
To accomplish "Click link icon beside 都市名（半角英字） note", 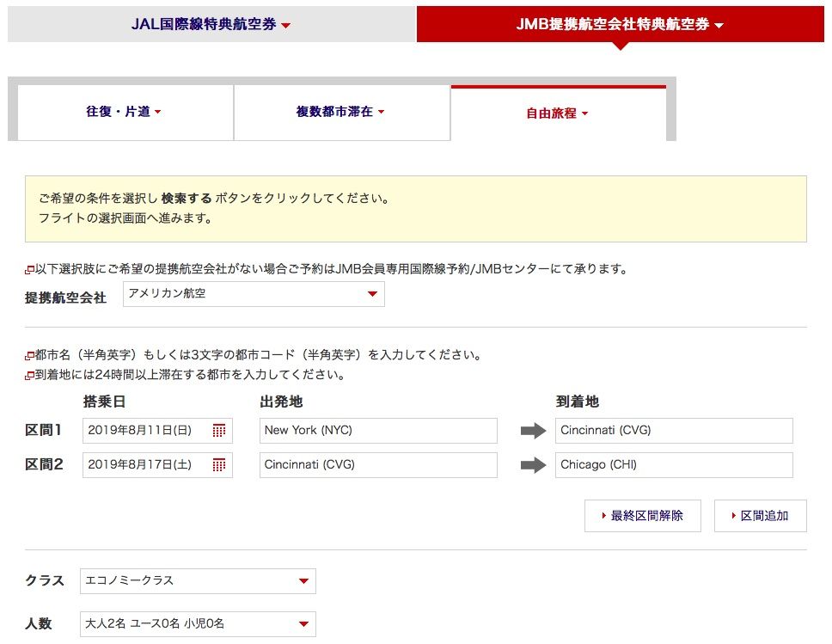I will tap(29, 356).
